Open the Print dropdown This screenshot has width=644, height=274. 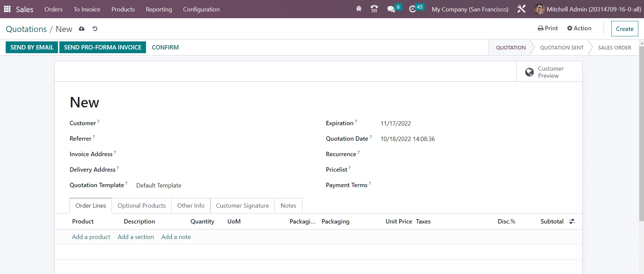click(548, 28)
